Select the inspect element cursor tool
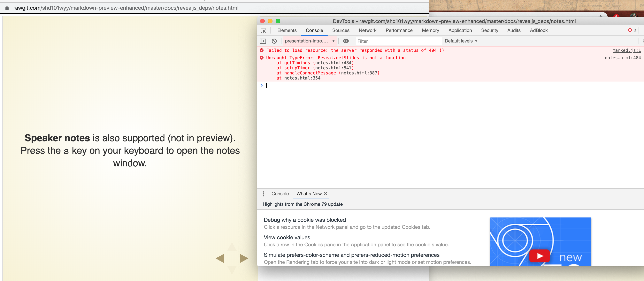The width and height of the screenshot is (644, 281). (264, 30)
